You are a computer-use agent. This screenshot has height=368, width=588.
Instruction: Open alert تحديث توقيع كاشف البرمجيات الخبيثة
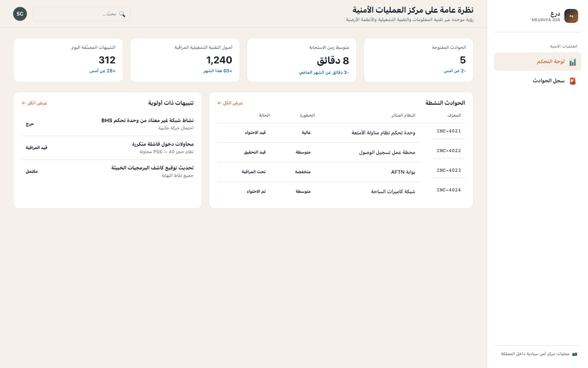[152, 168]
